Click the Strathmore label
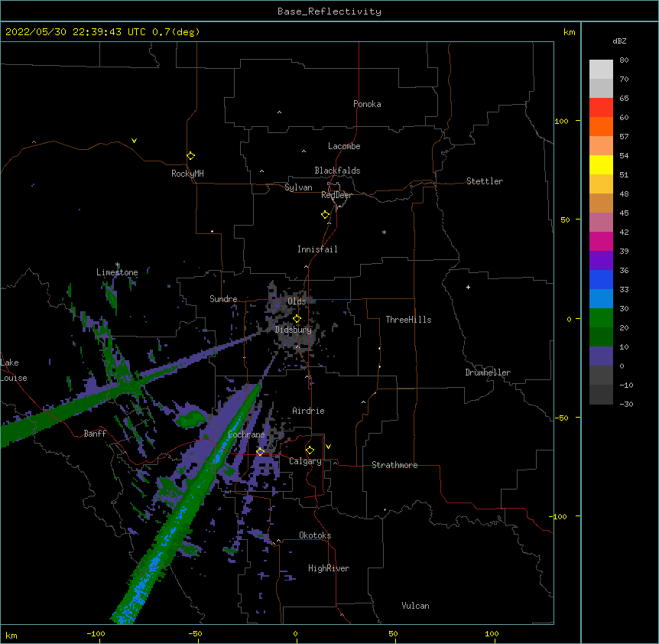 394,465
